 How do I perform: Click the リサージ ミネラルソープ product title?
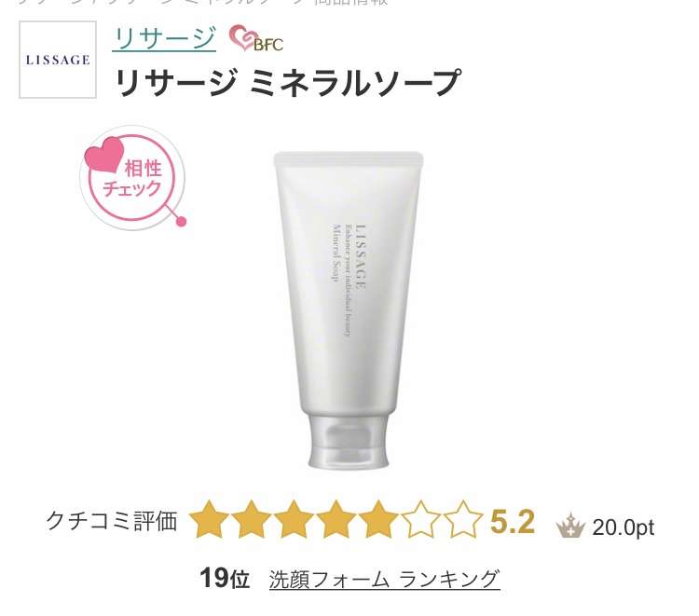pyautogui.click(x=287, y=83)
